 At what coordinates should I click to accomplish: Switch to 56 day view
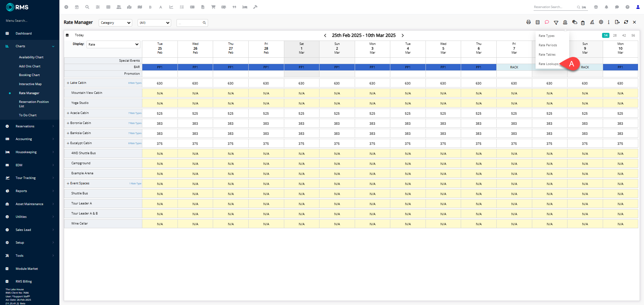coord(633,35)
